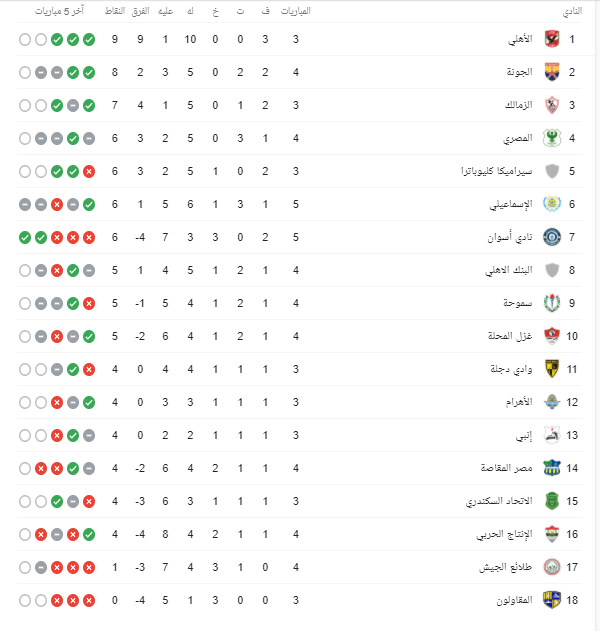Click the Arab Contractors crest in row 18

click(x=552, y=600)
